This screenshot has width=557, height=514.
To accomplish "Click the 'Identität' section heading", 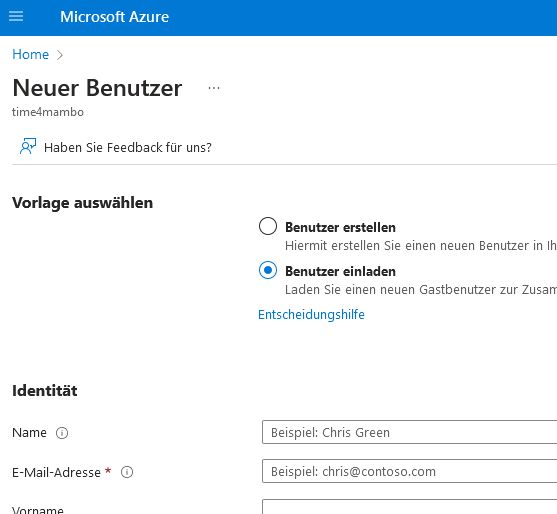I will coord(45,391).
